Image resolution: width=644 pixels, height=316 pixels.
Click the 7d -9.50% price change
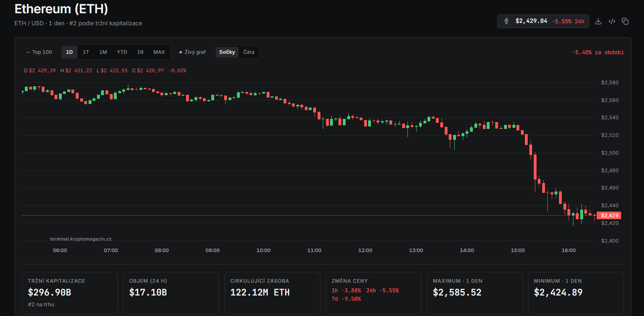tap(346, 299)
